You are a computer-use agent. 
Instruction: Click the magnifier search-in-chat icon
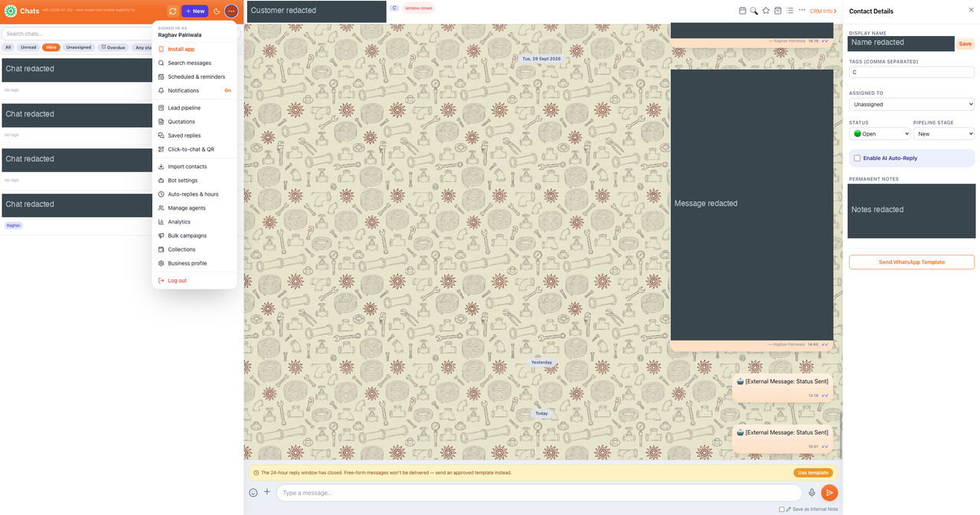pyautogui.click(x=754, y=11)
